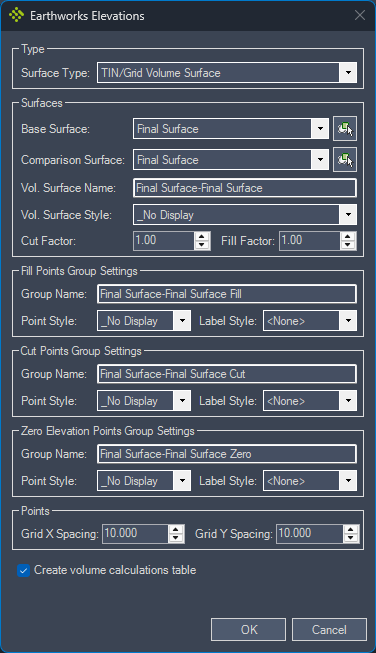The image size is (376, 653).
Task: Click the Fill Points Group Name field
Action: 227,294
